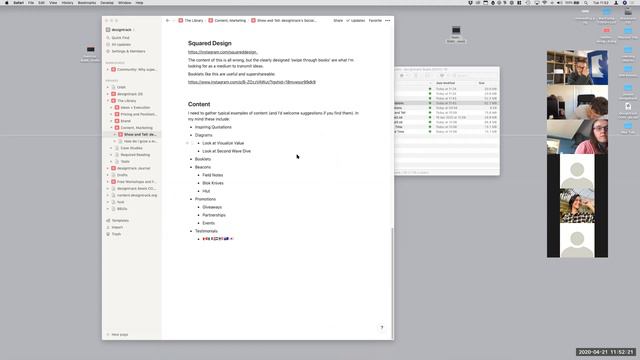Open the three-dot page menu

tap(388, 20)
